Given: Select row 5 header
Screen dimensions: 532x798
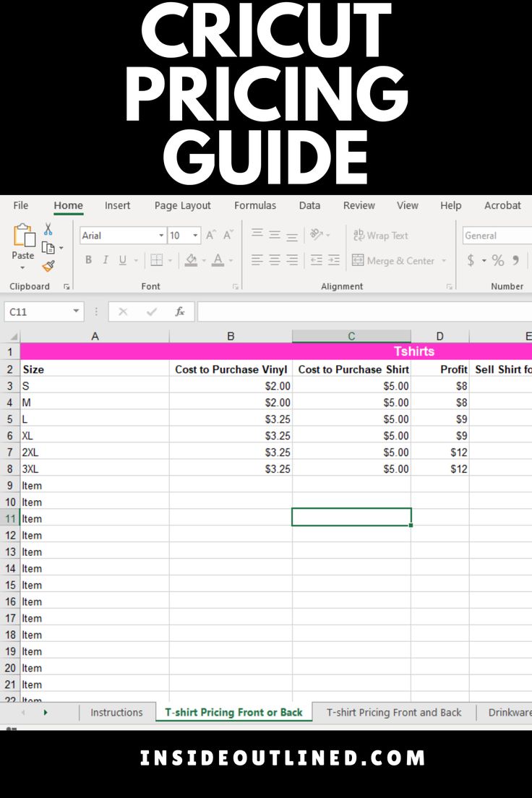Looking at the screenshot, I should point(9,419).
